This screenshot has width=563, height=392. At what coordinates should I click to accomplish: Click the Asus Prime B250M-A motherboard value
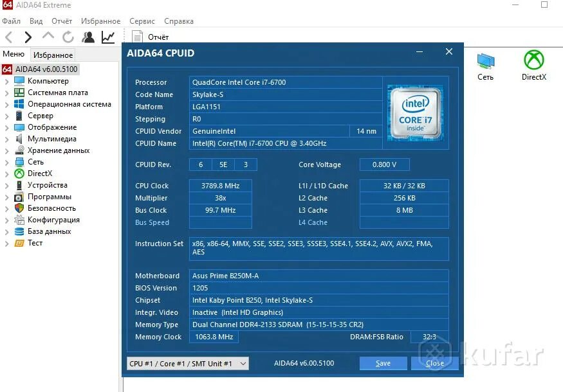(x=319, y=276)
